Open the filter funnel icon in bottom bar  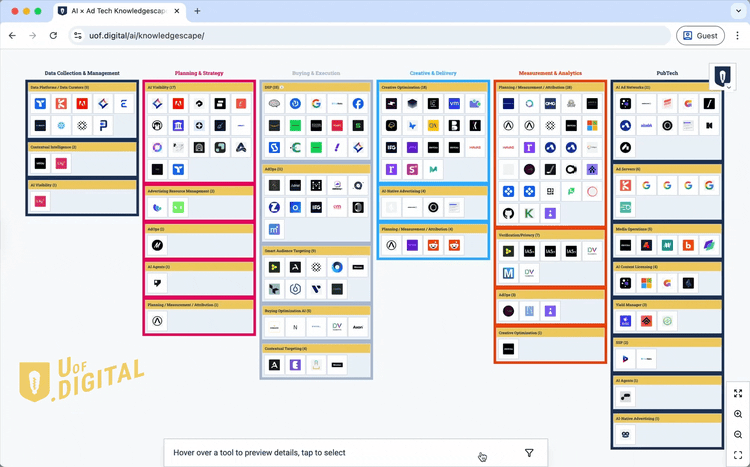[x=529, y=453]
